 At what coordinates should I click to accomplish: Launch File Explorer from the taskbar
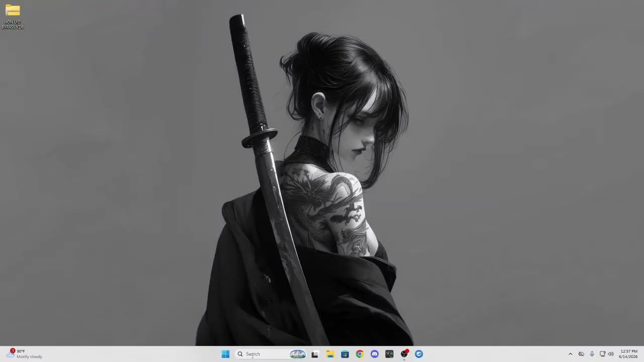(x=330, y=354)
